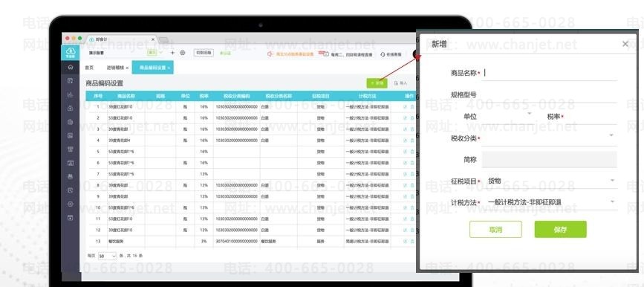The height and width of the screenshot is (287, 644).
Task: Click the delete icon for row 13
Action: [x=412, y=242]
